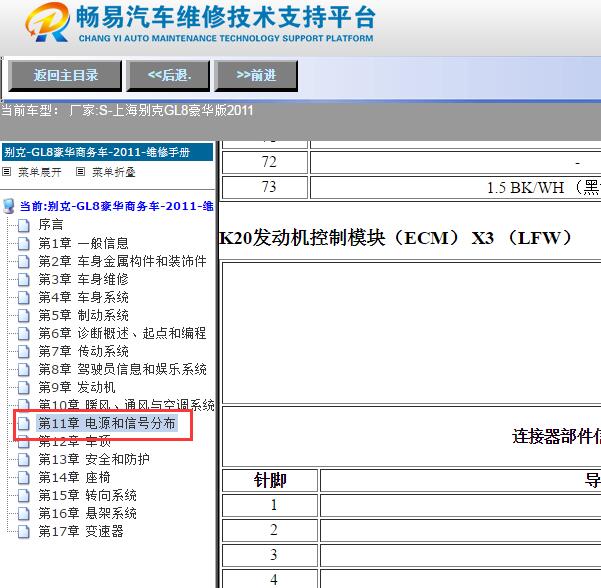Click the 菜单折叠 icon

coord(80,172)
